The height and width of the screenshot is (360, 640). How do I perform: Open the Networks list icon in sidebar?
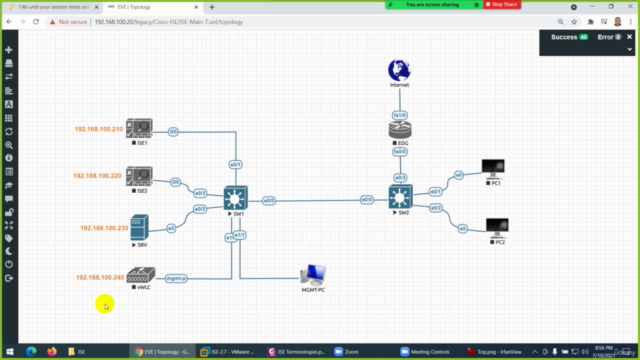(x=9, y=77)
